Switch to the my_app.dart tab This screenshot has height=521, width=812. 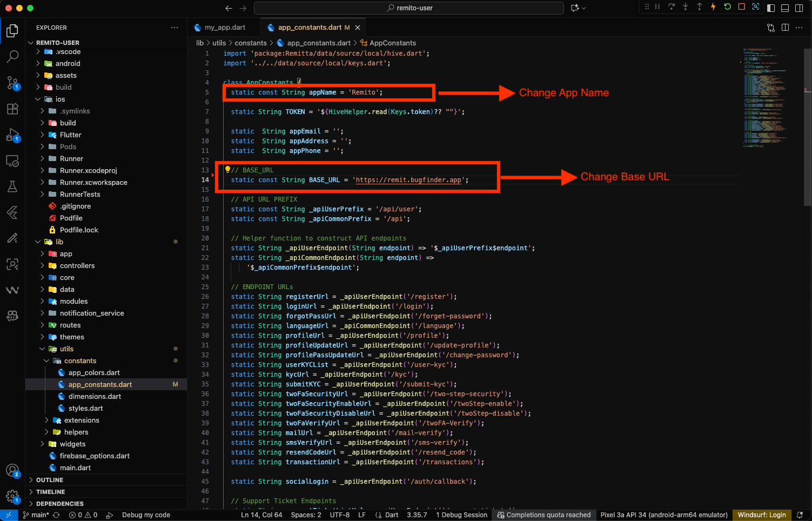pos(224,28)
